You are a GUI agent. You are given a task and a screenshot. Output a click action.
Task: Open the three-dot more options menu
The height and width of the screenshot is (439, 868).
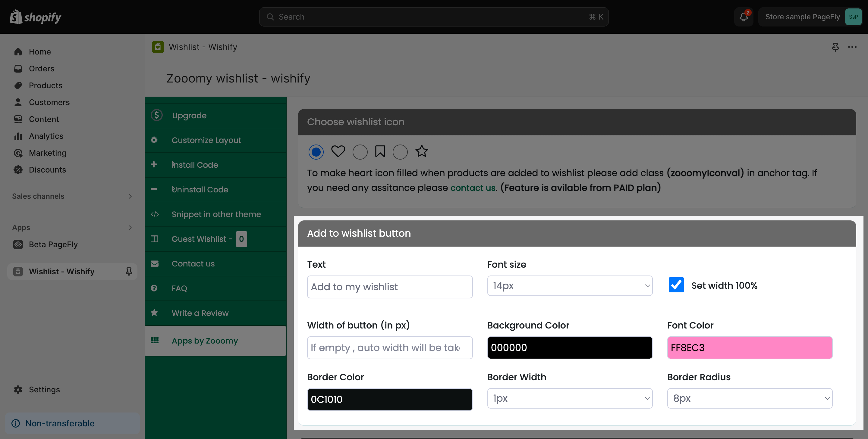click(852, 47)
